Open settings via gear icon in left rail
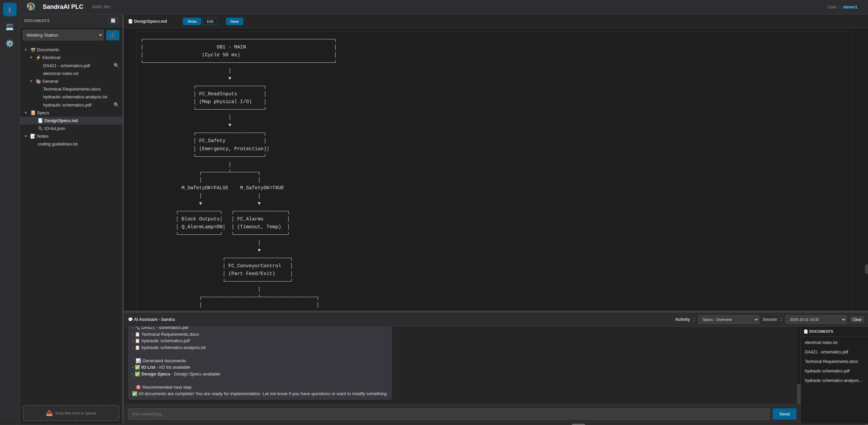 (10, 43)
